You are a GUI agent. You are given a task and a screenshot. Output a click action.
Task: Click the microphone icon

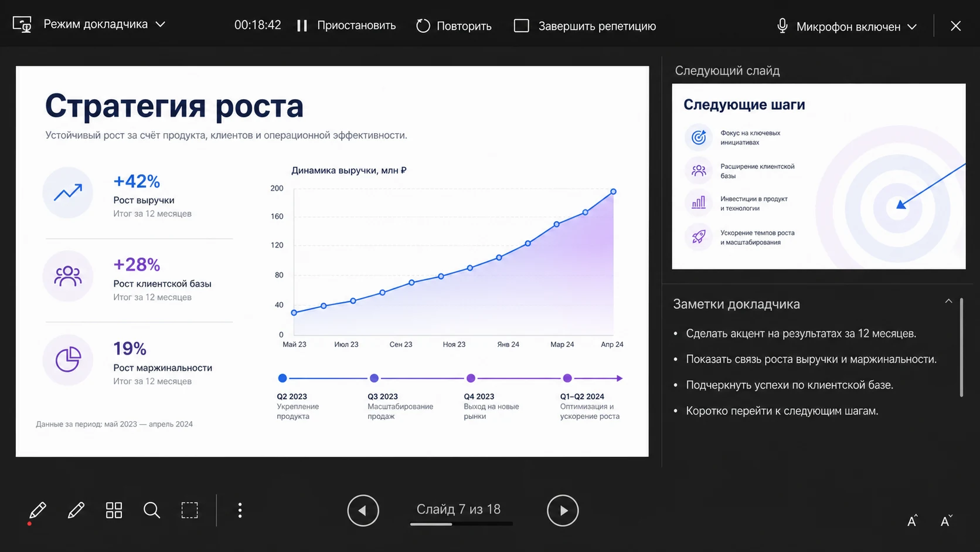point(782,26)
